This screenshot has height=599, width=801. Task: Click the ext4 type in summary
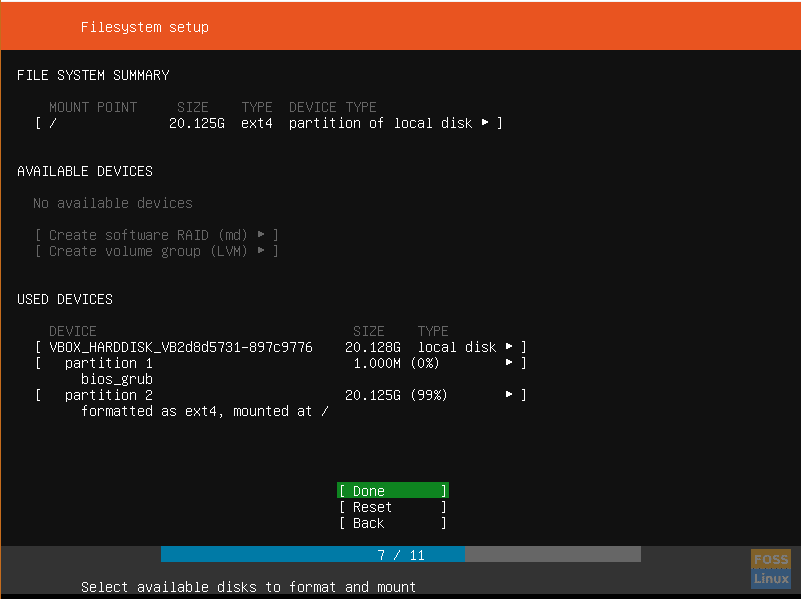pos(256,123)
